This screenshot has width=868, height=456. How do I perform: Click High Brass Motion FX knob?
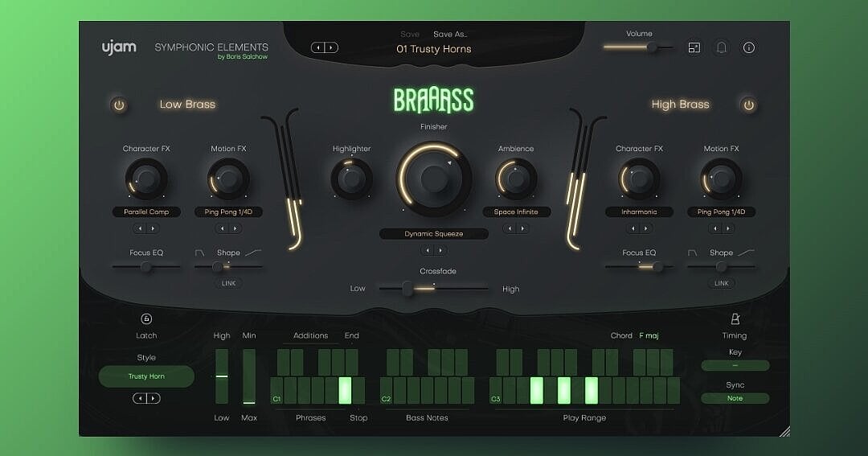721,179
